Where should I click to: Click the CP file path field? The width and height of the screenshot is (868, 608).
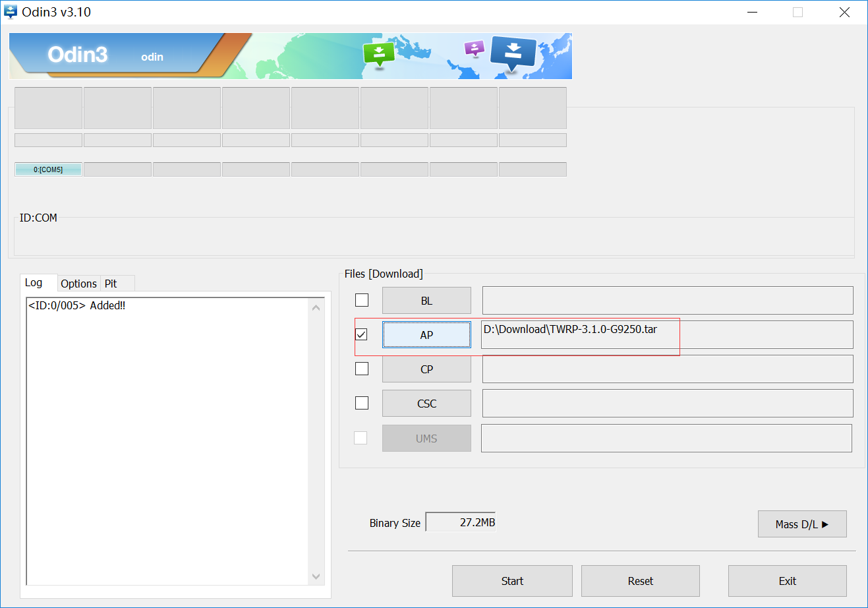pyautogui.click(x=668, y=369)
